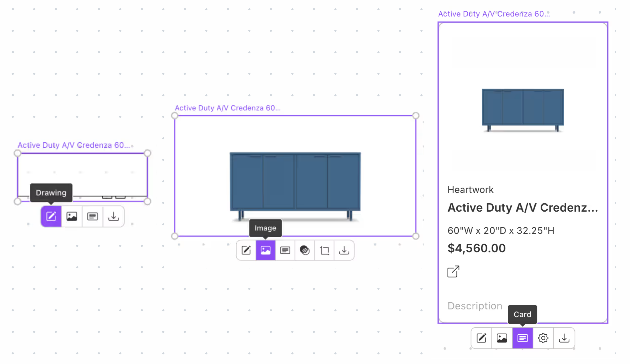Download the product card

(x=564, y=338)
